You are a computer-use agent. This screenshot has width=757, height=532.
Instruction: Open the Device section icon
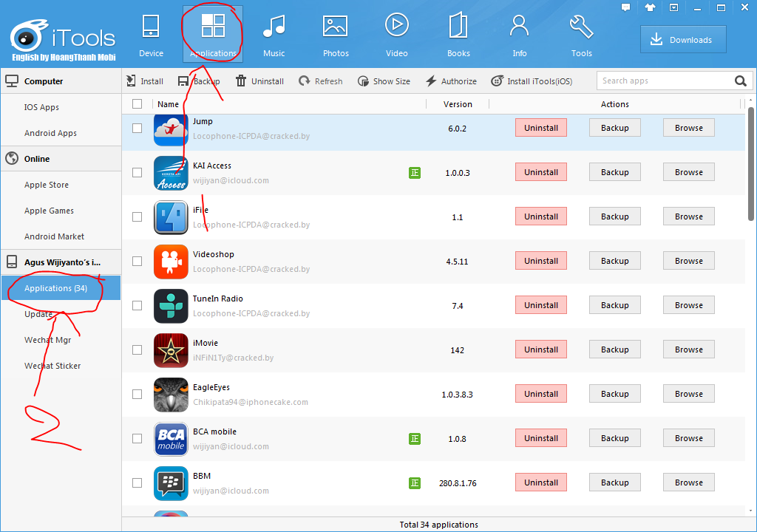(151, 27)
